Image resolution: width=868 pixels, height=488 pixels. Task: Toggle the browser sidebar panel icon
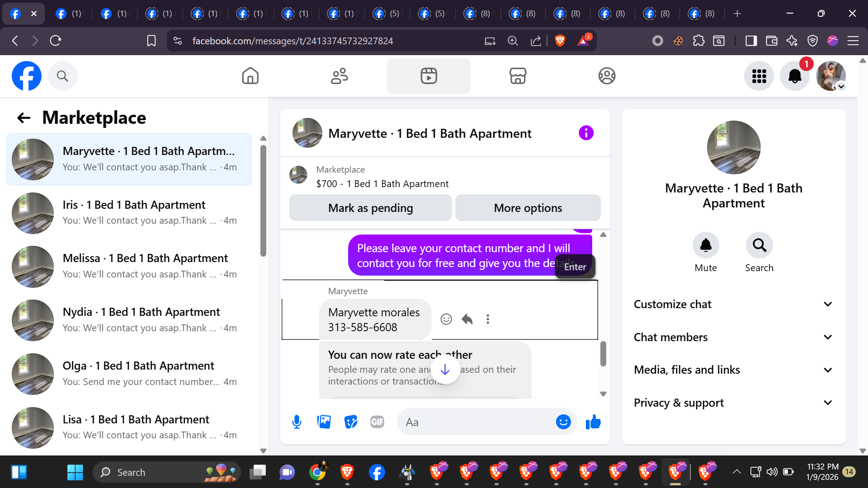pyautogui.click(x=751, y=41)
